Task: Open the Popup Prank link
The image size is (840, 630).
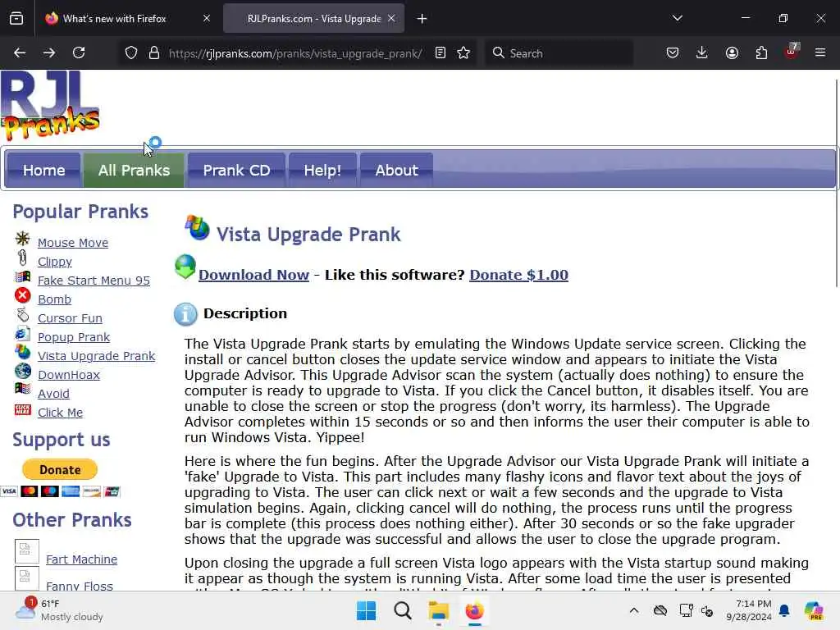Action: (x=74, y=336)
